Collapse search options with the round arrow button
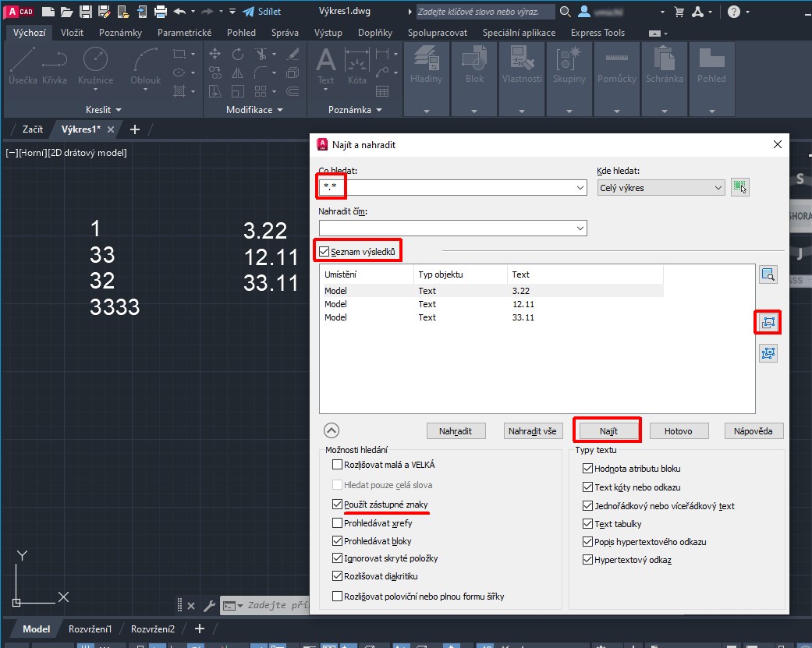This screenshot has width=812, height=648. (x=332, y=430)
